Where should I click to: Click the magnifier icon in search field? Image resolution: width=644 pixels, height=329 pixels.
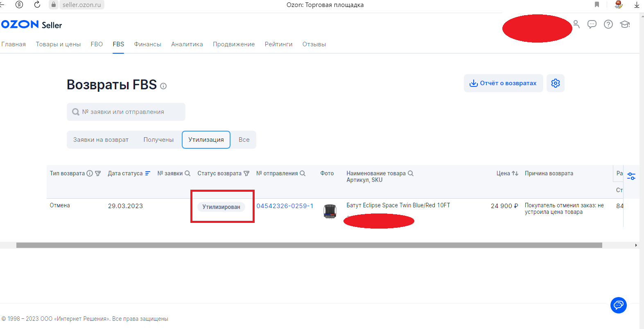pos(76,112)
